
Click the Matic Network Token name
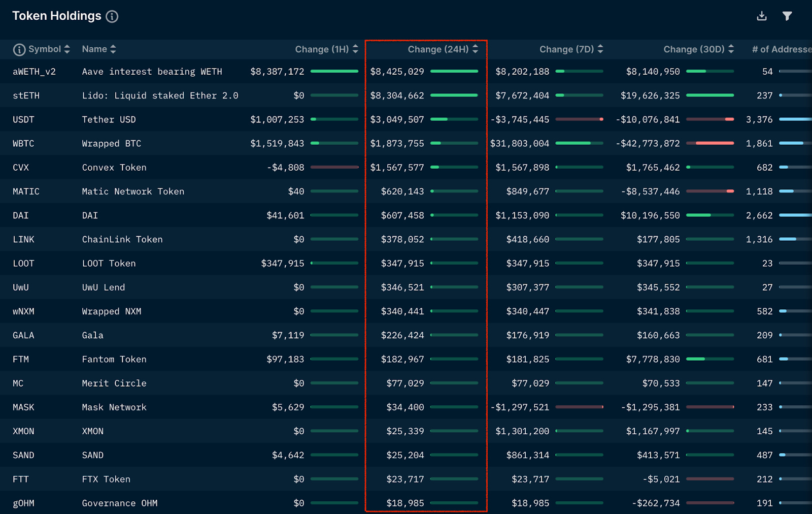coord(133,191)
